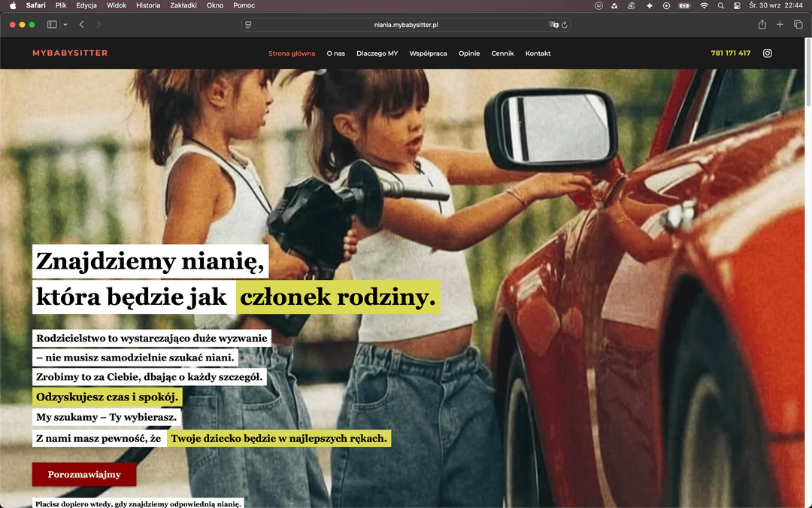Click the Wi-Fi status icon
The width and height of the screenshot is (812, 508).
click(x=704, y=6)
